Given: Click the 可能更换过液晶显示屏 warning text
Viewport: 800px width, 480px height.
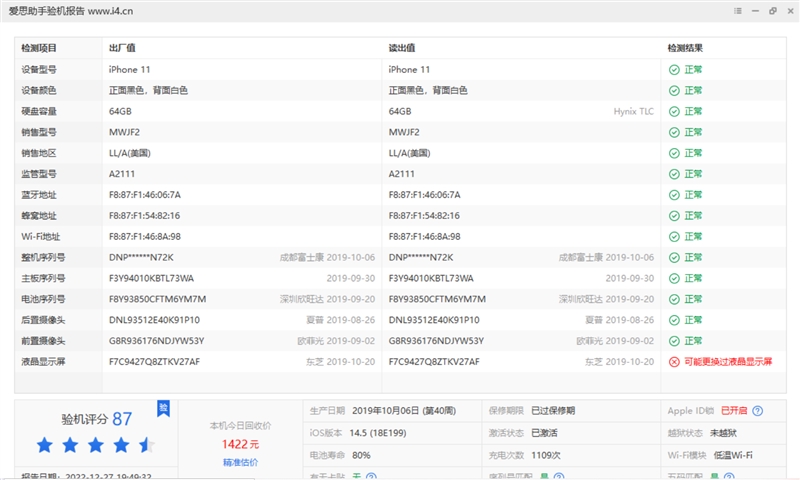Looking at the screenshot, I should 728,361.
